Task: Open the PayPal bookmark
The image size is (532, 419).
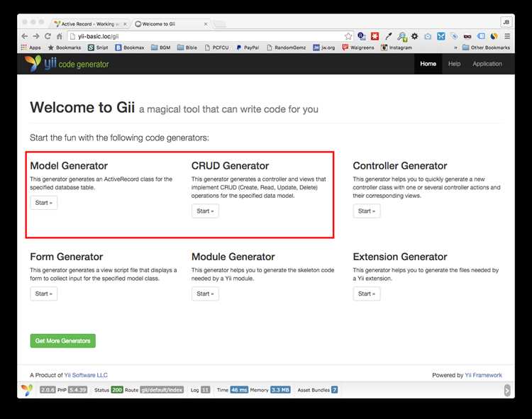Action: click(248, 48)
